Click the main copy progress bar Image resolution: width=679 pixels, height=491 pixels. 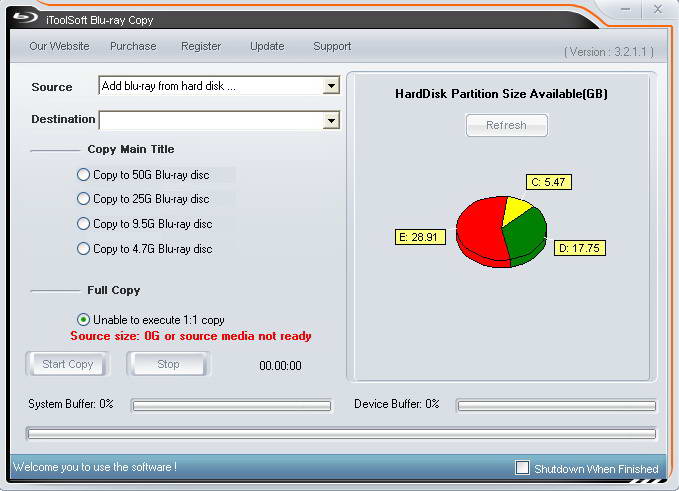click(x=341, y=433)
